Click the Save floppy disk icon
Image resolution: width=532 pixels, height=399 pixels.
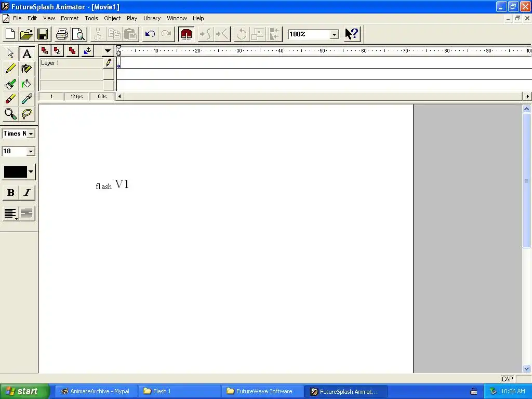(43, 34)
